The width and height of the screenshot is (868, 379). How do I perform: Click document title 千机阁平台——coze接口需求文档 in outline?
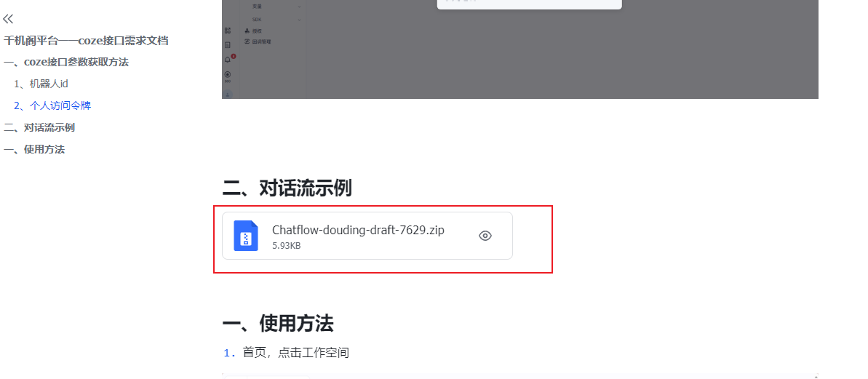[86, 41]
